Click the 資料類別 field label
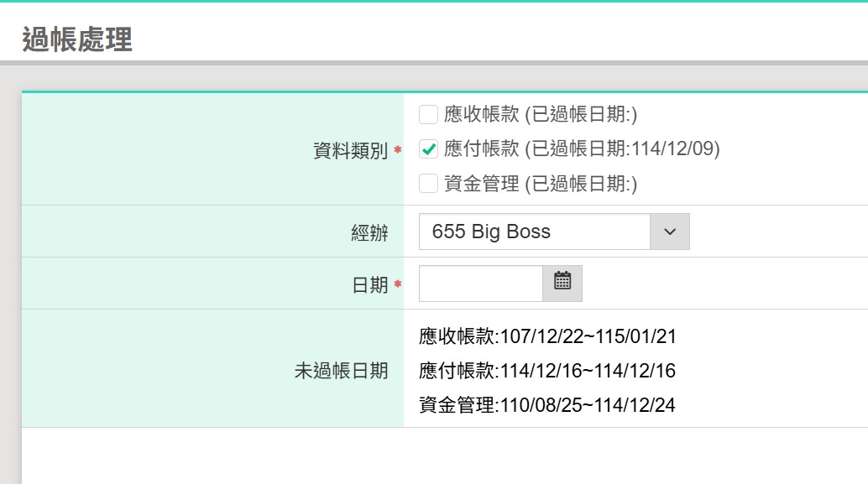Screen dimensions: 868x484 point(349,151)
